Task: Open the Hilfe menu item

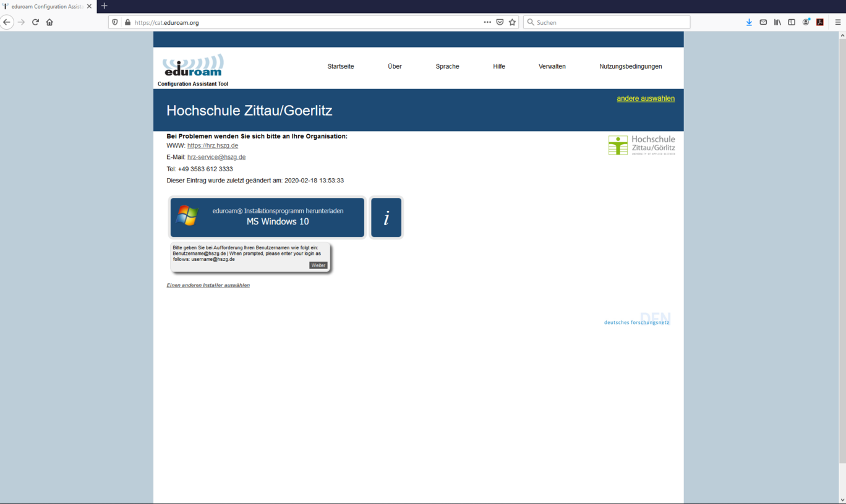Action: pyautogui.click(x=499, y=66)
